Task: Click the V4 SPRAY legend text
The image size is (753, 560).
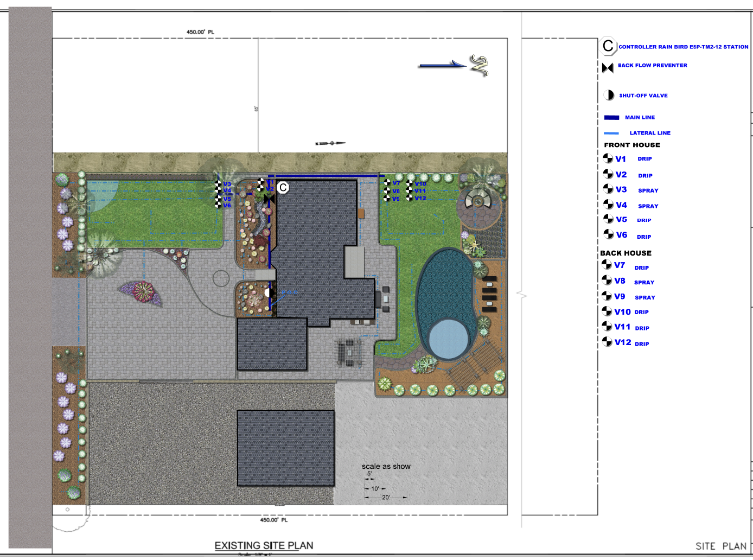Action: (x=648, y=206)
